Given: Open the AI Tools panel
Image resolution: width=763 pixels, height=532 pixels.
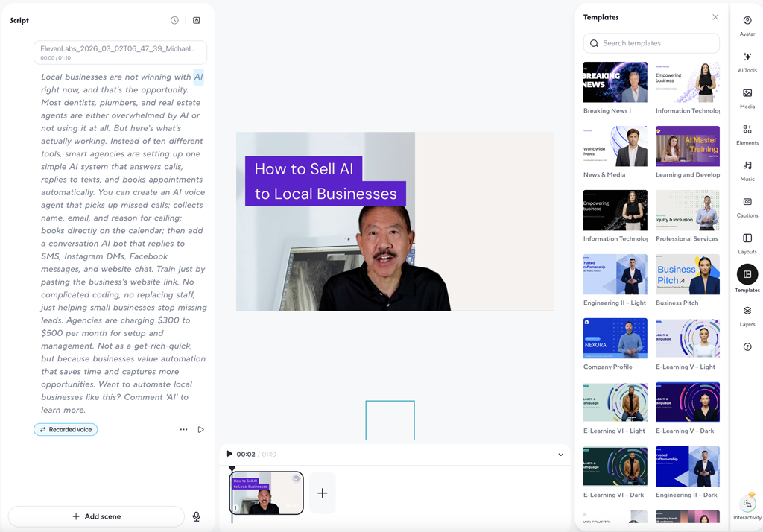Looking at the screenshot, I should pyautogui.click(x=747, y=60).
